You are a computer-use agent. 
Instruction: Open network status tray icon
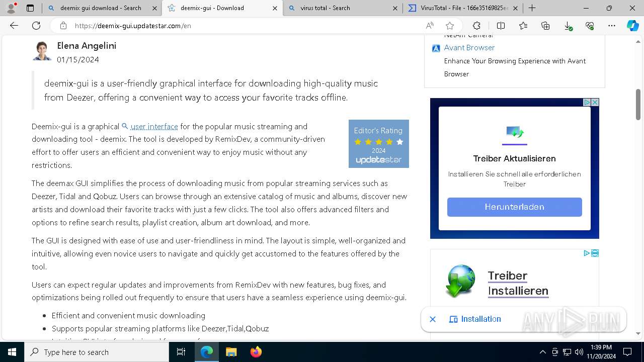tap(567, 352)
